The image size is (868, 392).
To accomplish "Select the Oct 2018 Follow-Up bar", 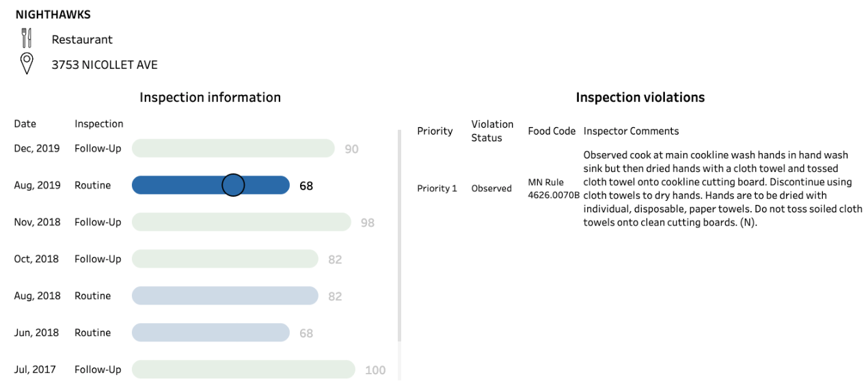I will tap(225, 259).
